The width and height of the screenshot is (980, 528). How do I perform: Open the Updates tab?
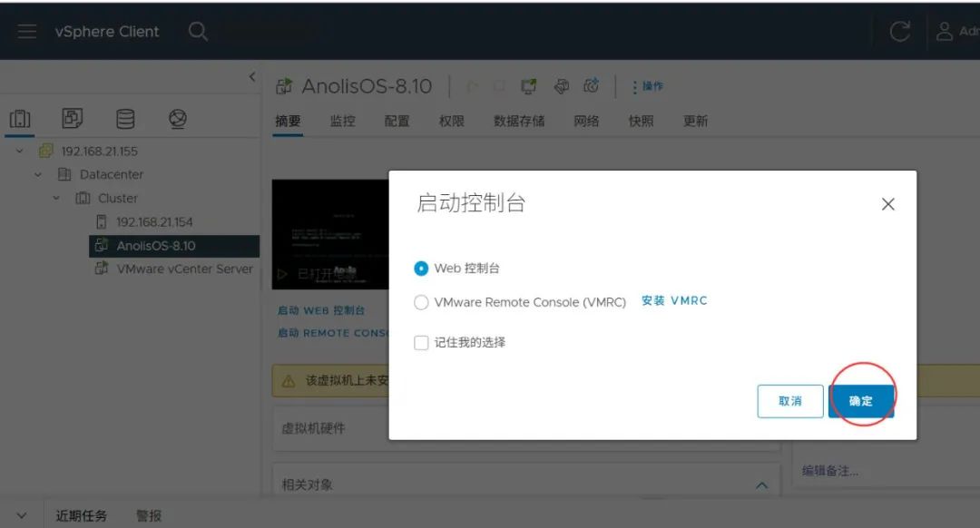[x=696, y=122]
